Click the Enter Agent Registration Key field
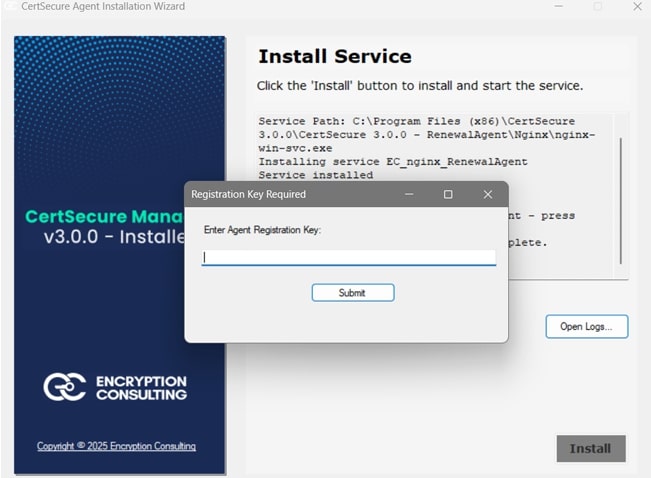This screenshot has width=651, height=478. (349, 257)
